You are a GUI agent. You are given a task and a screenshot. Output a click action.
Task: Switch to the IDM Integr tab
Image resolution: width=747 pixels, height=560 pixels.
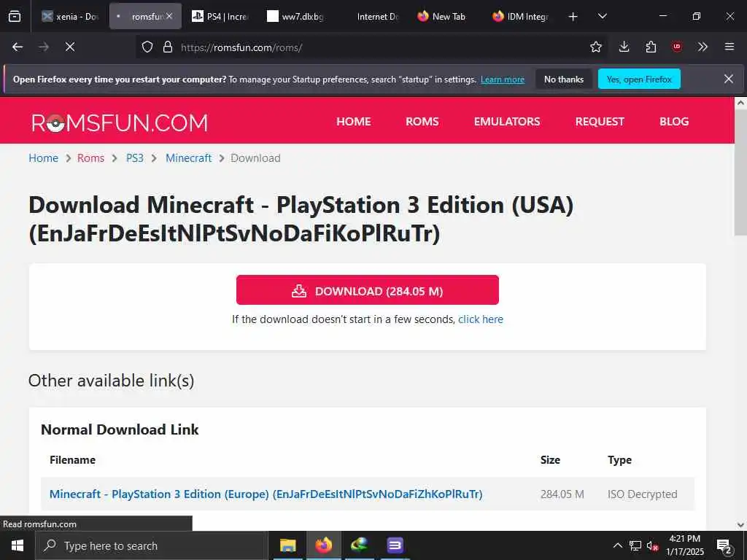tap(520, 16)
